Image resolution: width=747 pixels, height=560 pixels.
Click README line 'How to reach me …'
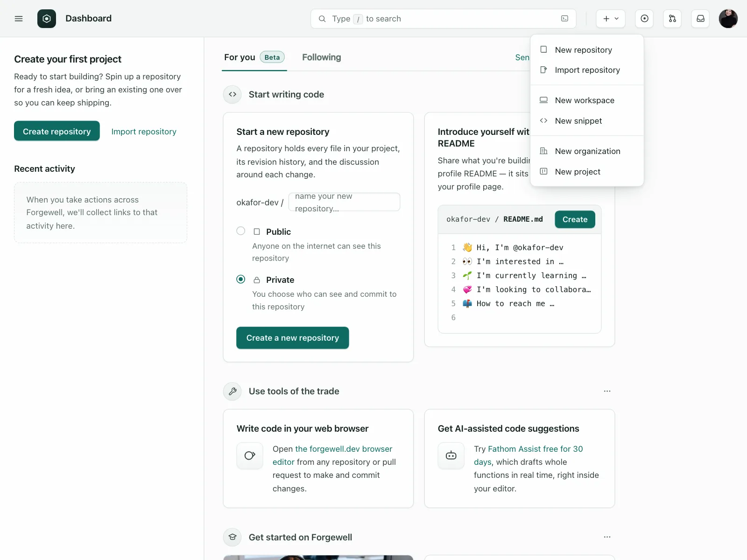(508, 303)
